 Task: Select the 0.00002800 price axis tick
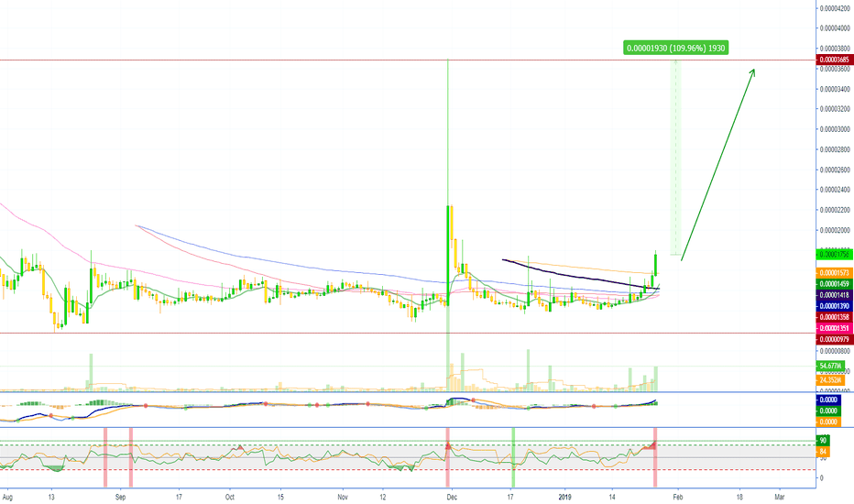click(x=836, y=149)
